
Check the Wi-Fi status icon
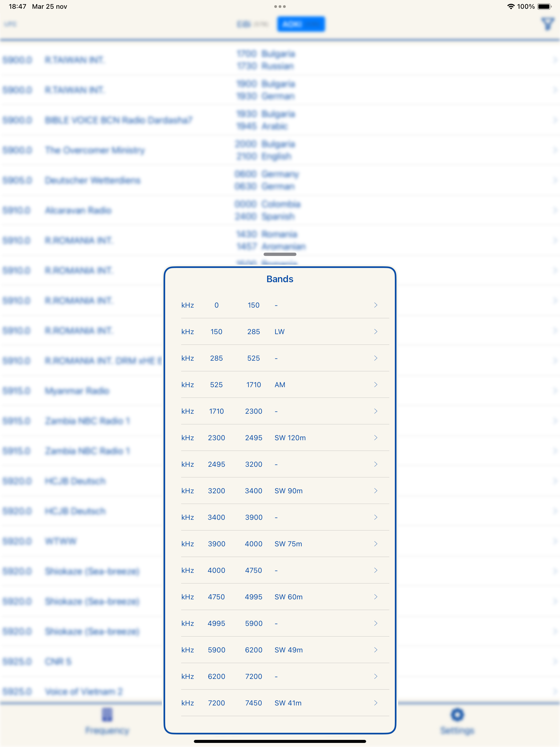coord(511,6)
